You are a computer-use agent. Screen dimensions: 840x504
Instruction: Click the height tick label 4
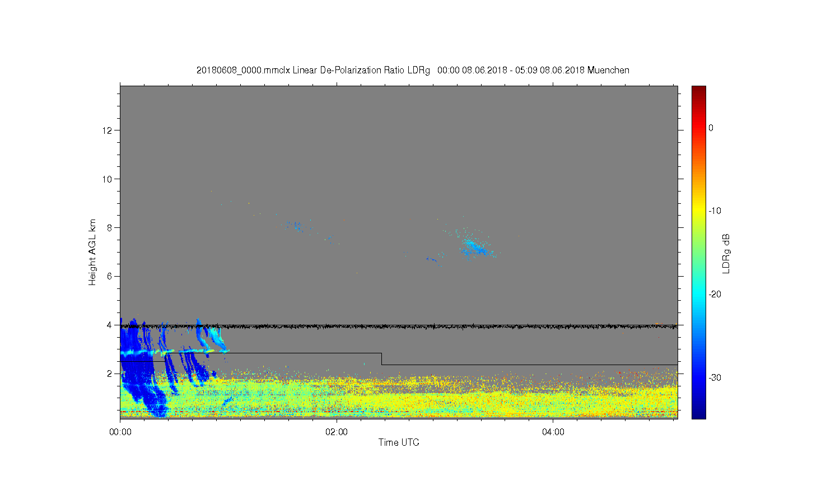pyautogui.click(x=110, y=325)
